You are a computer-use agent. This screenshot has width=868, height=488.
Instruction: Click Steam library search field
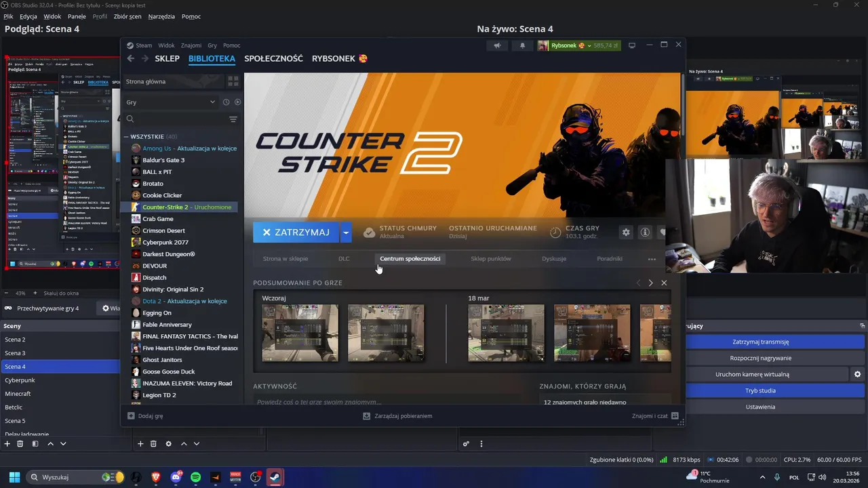pyautogui.click(x=175, y=119)
